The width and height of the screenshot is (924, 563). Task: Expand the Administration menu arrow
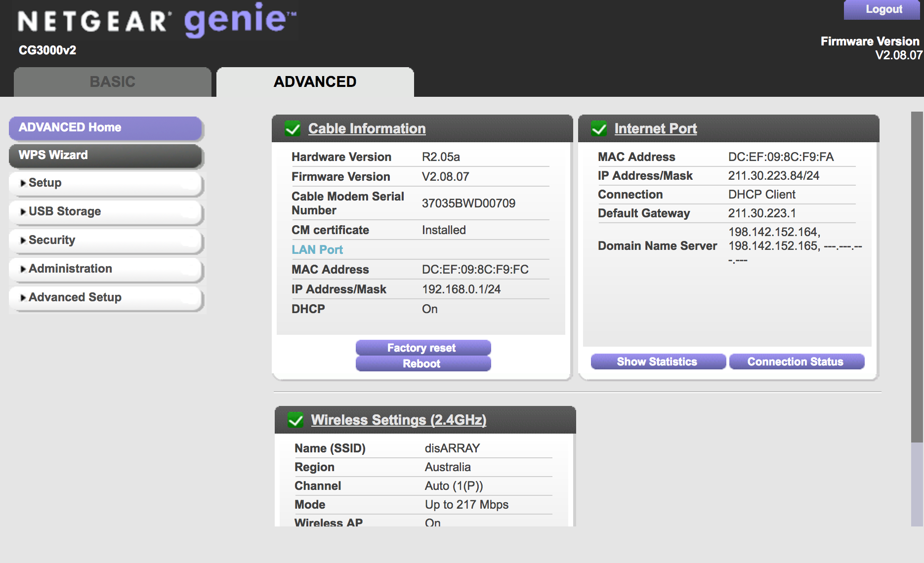(x=23, y=269)
